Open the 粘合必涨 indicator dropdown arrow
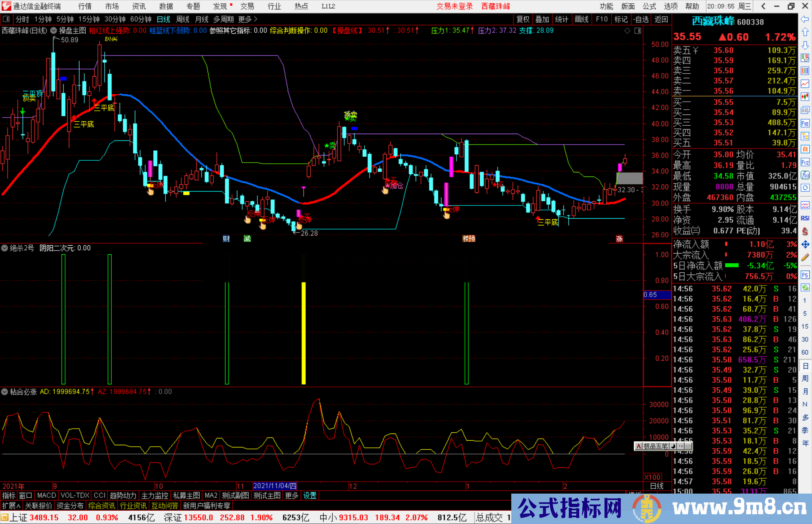This screenshot has width=812, height=524. point(5,392)
